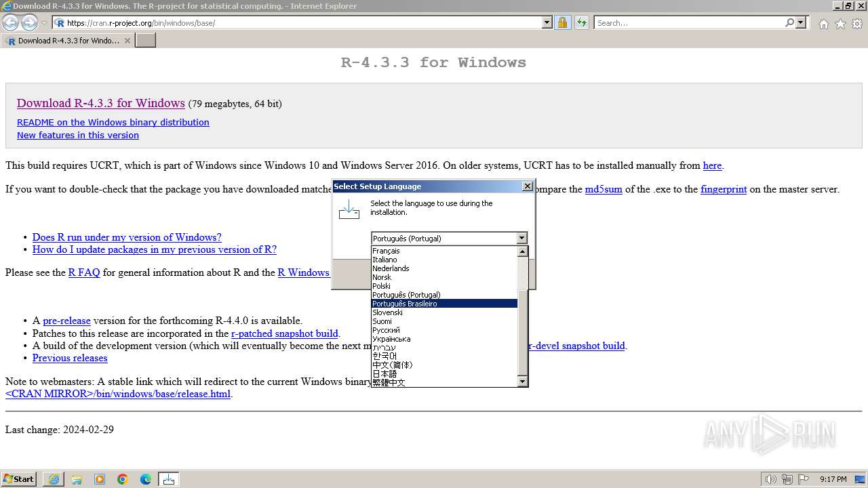Click the clock showing 9:17 PM
This screenshot has height=488, width=868.
(x=833, y=479)
